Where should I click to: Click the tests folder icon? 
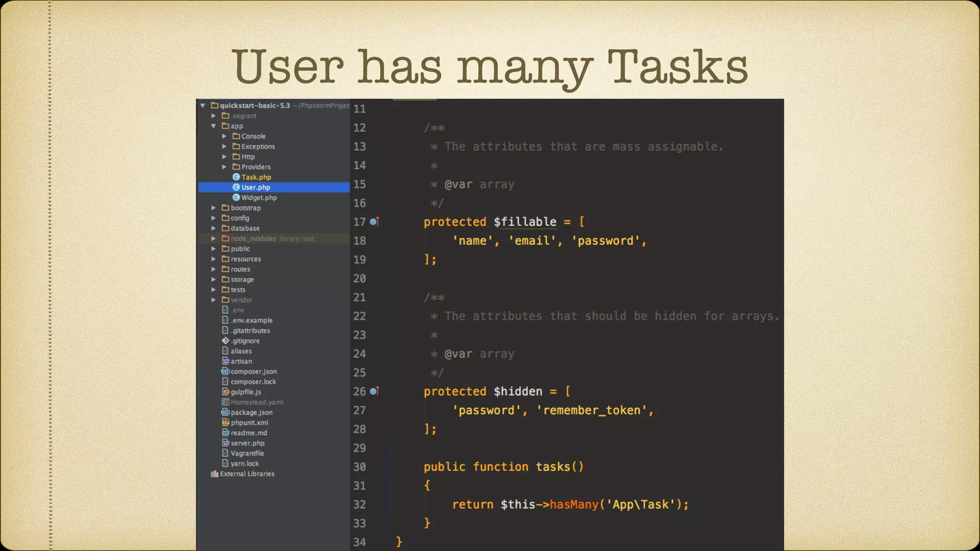pyautogui.click(x=225, y=289)
